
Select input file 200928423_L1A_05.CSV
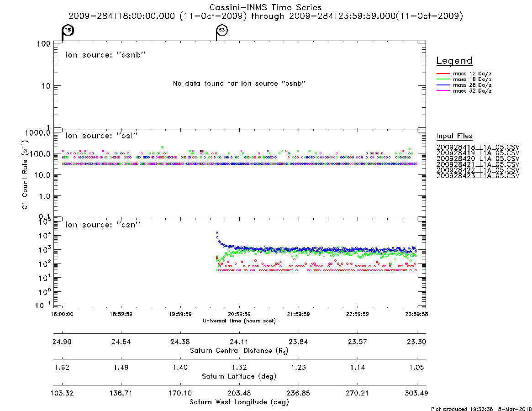(x=478, y=176)
